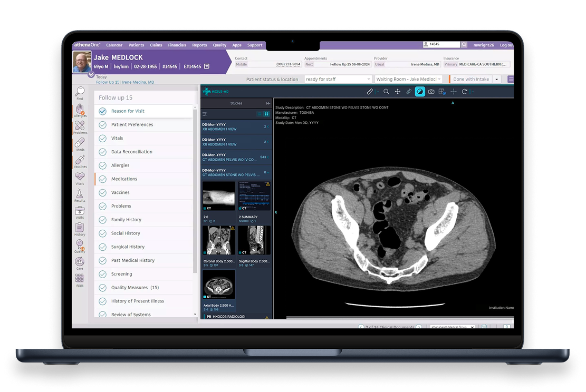This screenshot has width=586, height=392.
Task: Switch studies to grid thumbnail view
Action: pyautogui.click(x=266, y=114)
